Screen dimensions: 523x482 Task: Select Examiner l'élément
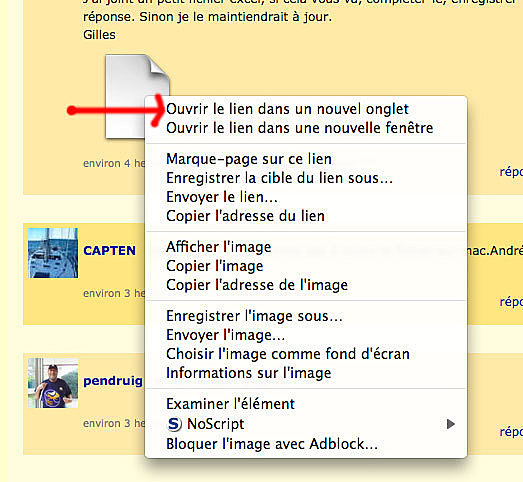pyautogui.click(x=306, y=404)
